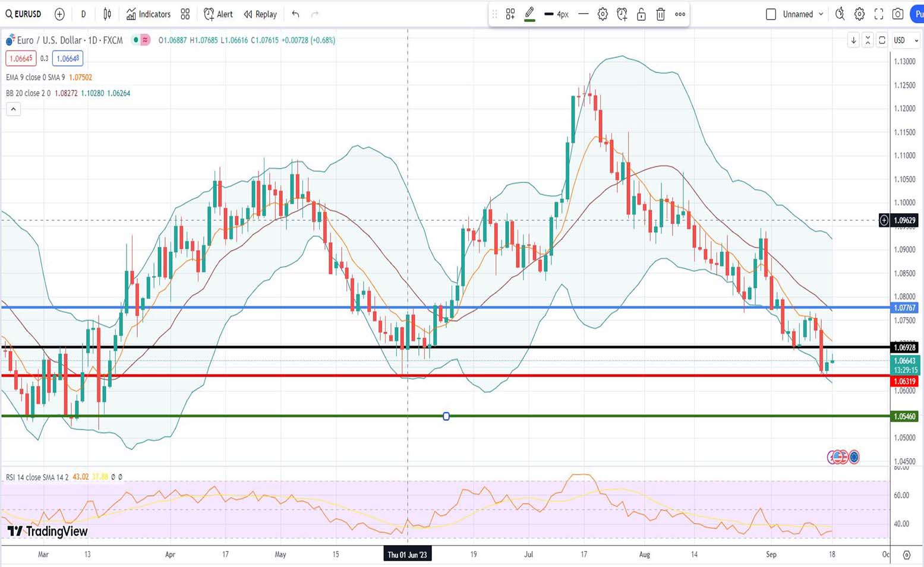Viewport: 924px width, 567px height.
Task: Delete the selected drawing with trash icon
Action: pos(660,14)
